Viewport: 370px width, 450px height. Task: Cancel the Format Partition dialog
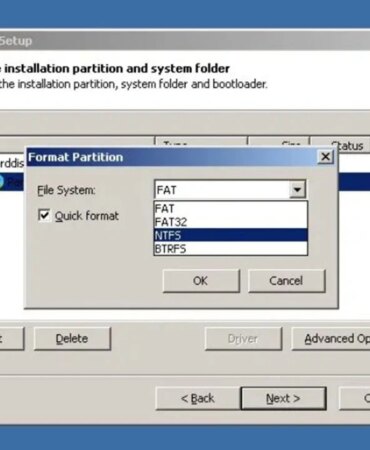pyautogui.click(x=286, y=281)
